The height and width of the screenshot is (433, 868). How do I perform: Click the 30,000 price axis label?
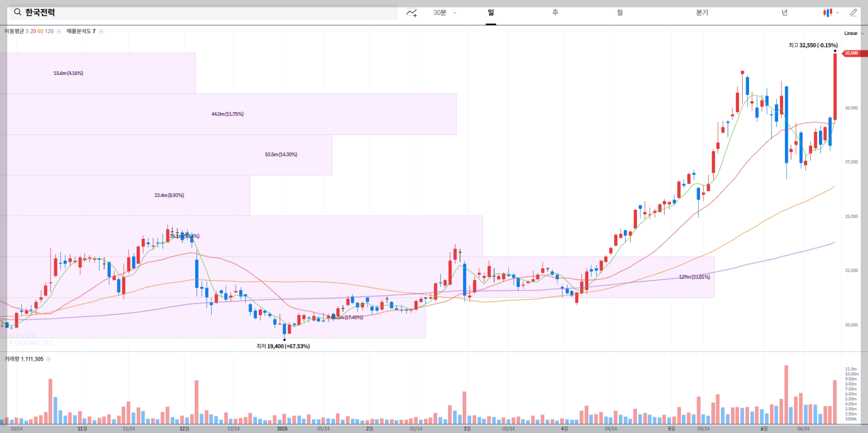point(851,108)
